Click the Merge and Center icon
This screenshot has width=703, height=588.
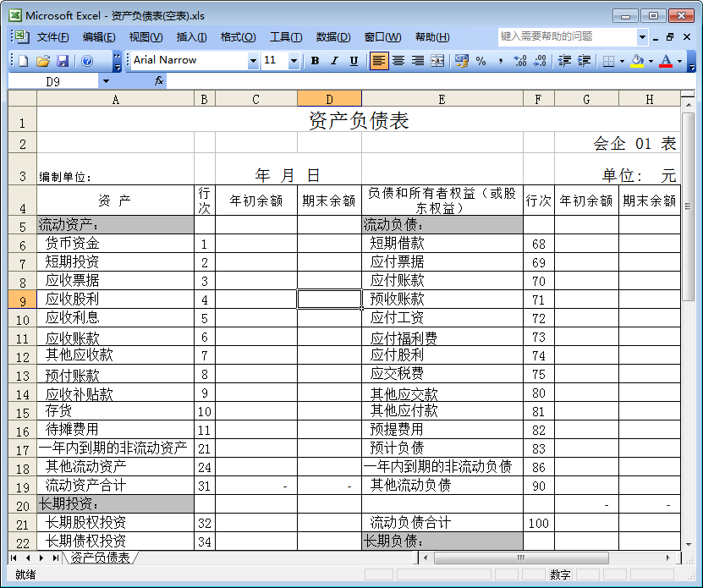tap(437, 61)
